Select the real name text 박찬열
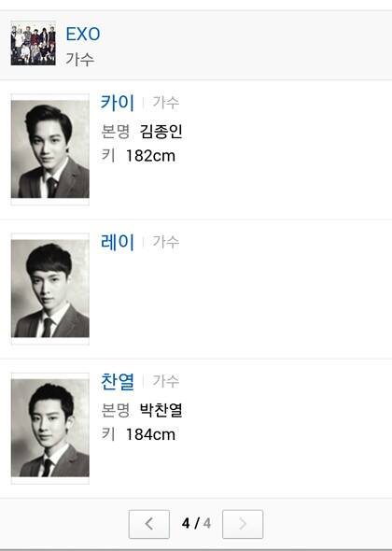 click(161, 410)
